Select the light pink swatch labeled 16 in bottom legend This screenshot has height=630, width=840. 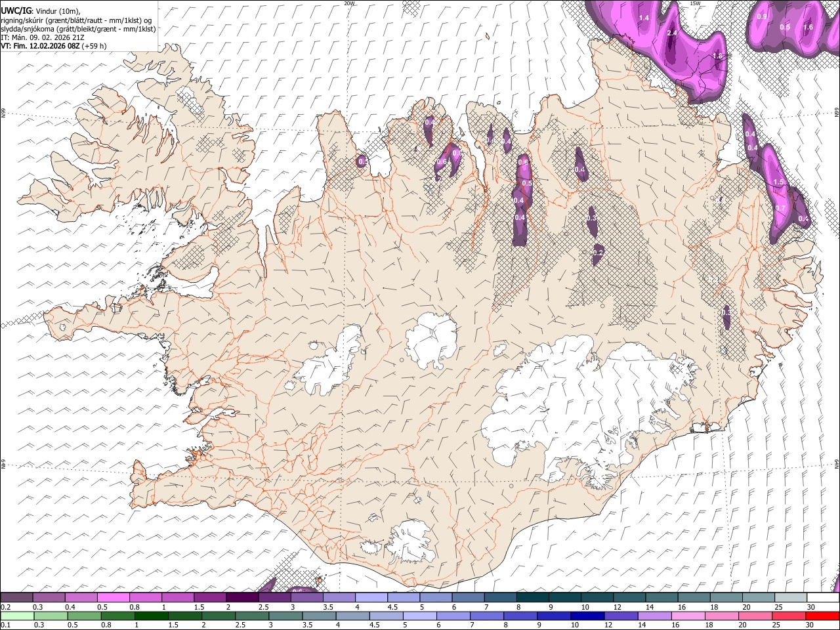click(x=687, y=616)
